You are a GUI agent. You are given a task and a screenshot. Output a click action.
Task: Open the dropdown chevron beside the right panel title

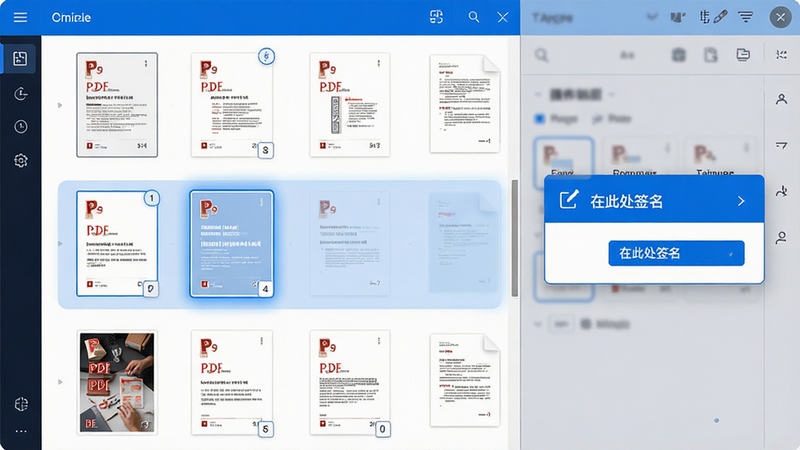(x=652, y=17)
